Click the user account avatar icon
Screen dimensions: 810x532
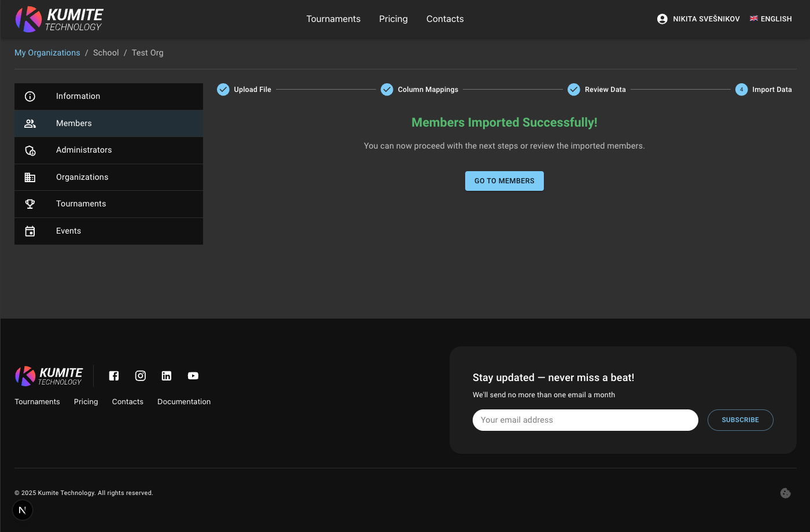pyautogui.click(x=662, y=19)
